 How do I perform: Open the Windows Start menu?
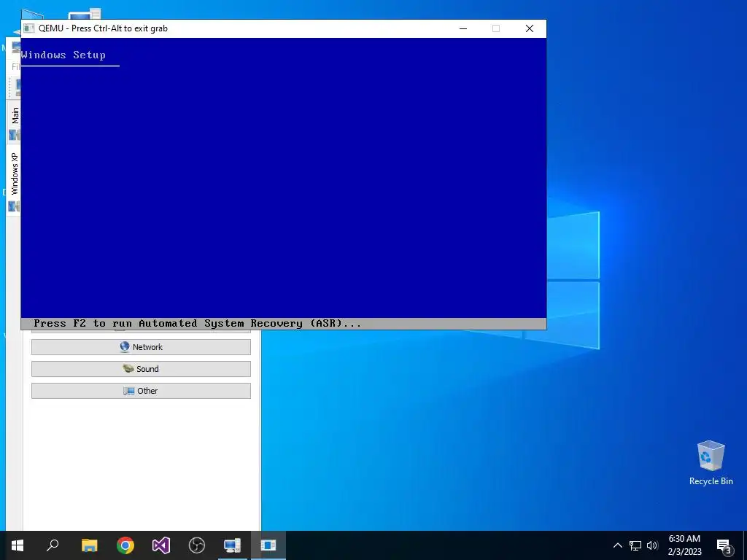pos(18,545)
